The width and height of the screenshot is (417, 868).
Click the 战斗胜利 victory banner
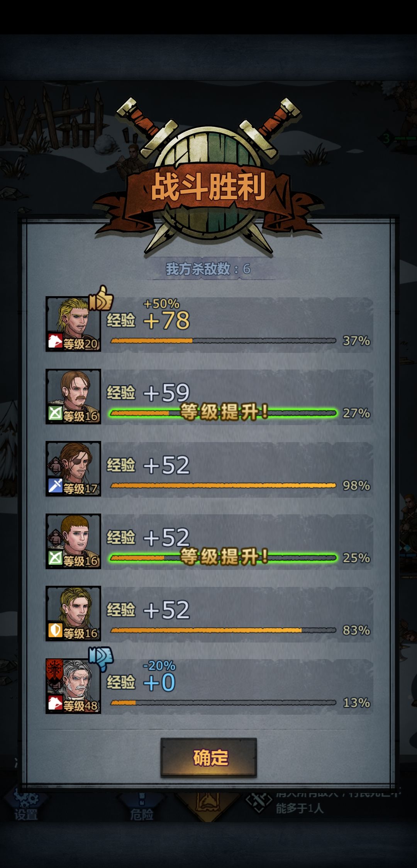(x=208, y=186)
